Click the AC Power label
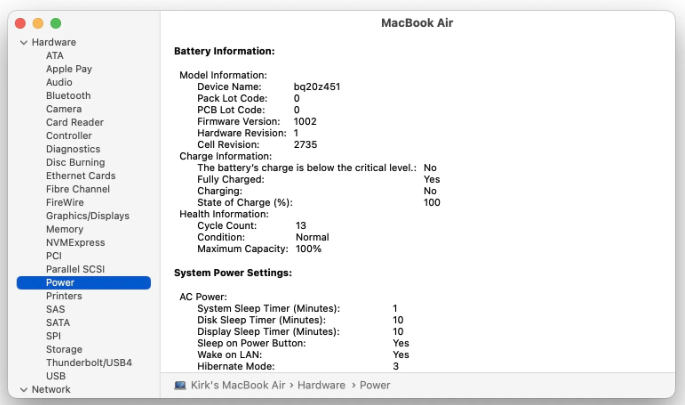The width and height of the screenshot is (685, 405). coord(203,297)
